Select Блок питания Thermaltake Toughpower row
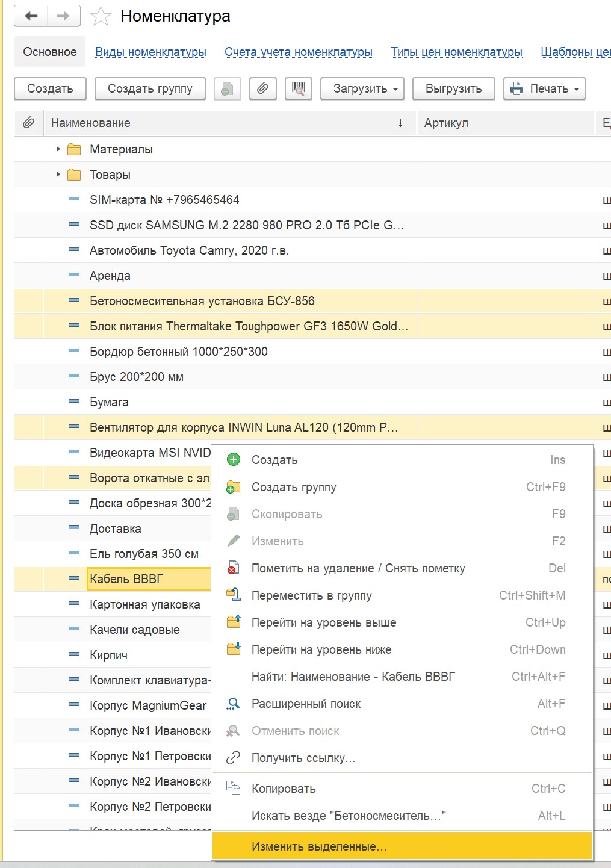This screenshot has height=868, width=611. click(312, 326)
